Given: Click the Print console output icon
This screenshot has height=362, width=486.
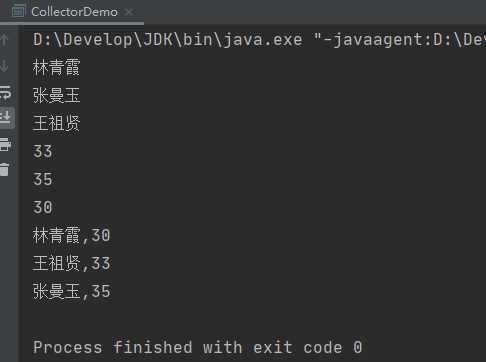Looking at the screenshot, I should [x=5, y=144].
